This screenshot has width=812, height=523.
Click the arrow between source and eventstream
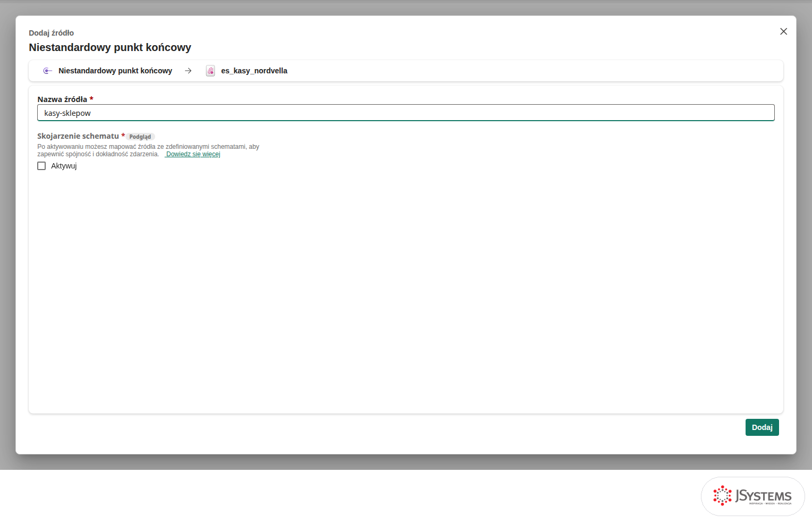[188, 71]
